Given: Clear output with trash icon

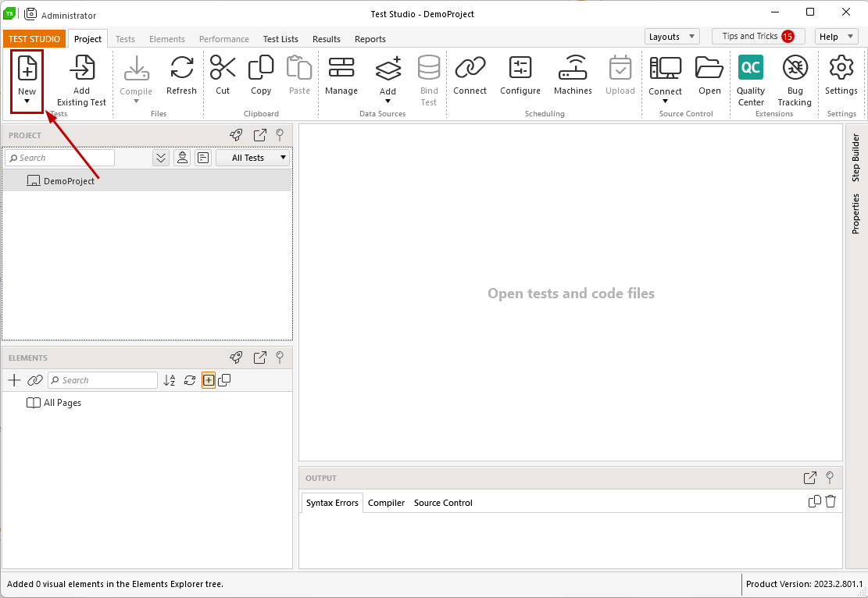Looking at the screenshot, I should tap(830, 502).
